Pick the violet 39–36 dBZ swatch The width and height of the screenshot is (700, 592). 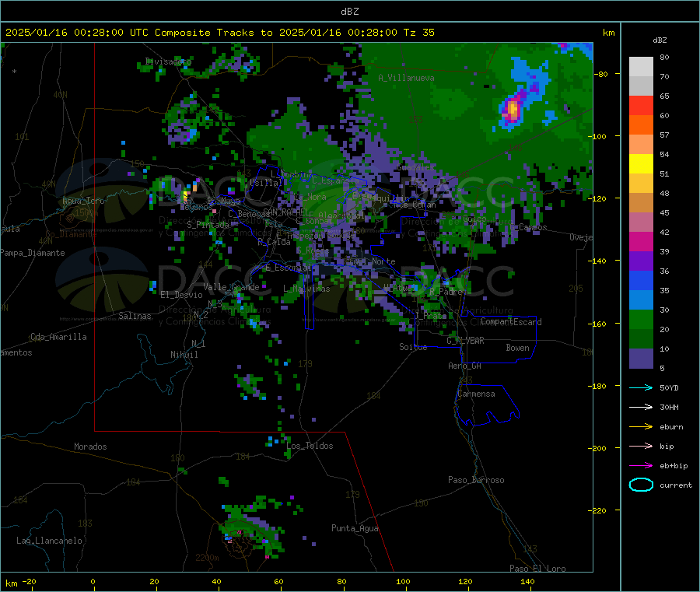[x=641, y=261]
